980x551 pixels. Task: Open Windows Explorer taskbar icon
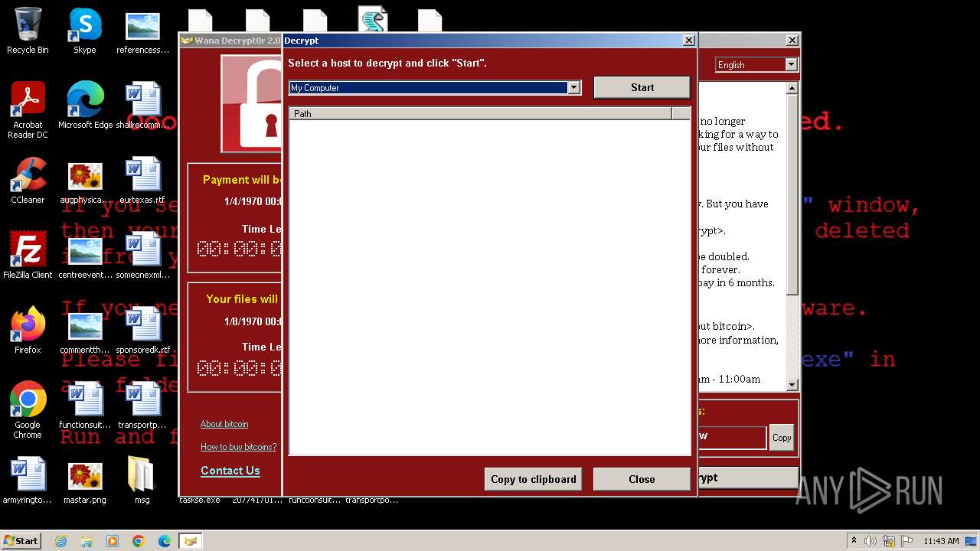click(x=87, y=541)
